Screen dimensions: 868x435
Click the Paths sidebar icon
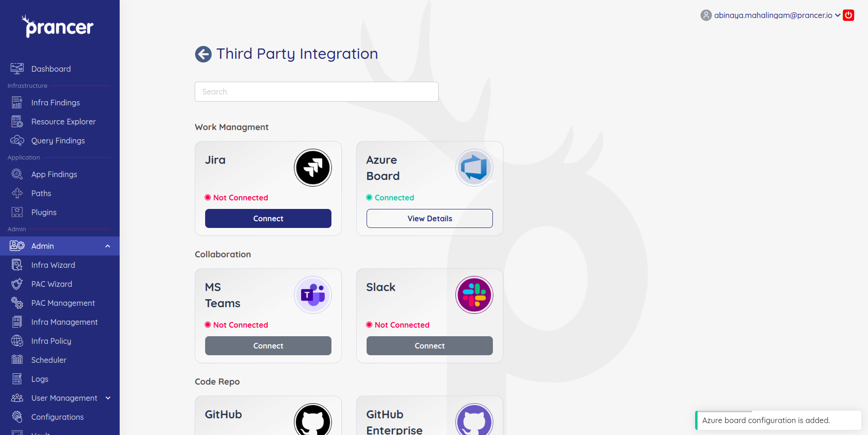pos(17,193)
